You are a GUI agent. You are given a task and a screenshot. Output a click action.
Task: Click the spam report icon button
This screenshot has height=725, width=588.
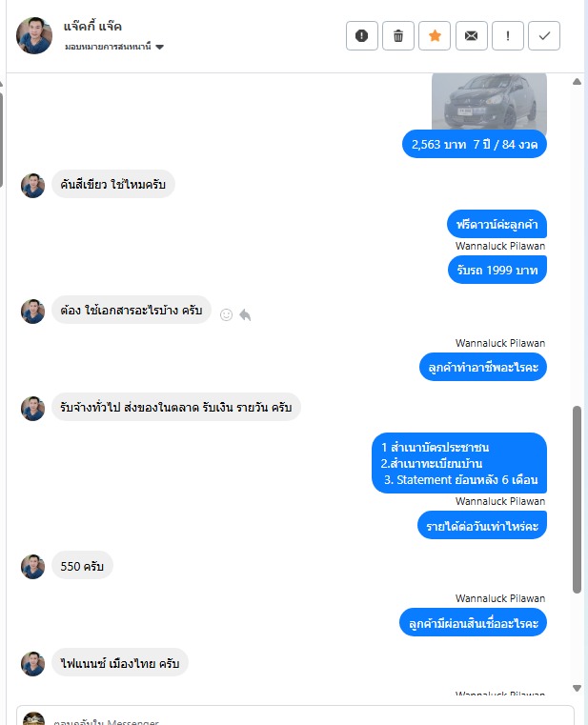[x=362, y=35]
